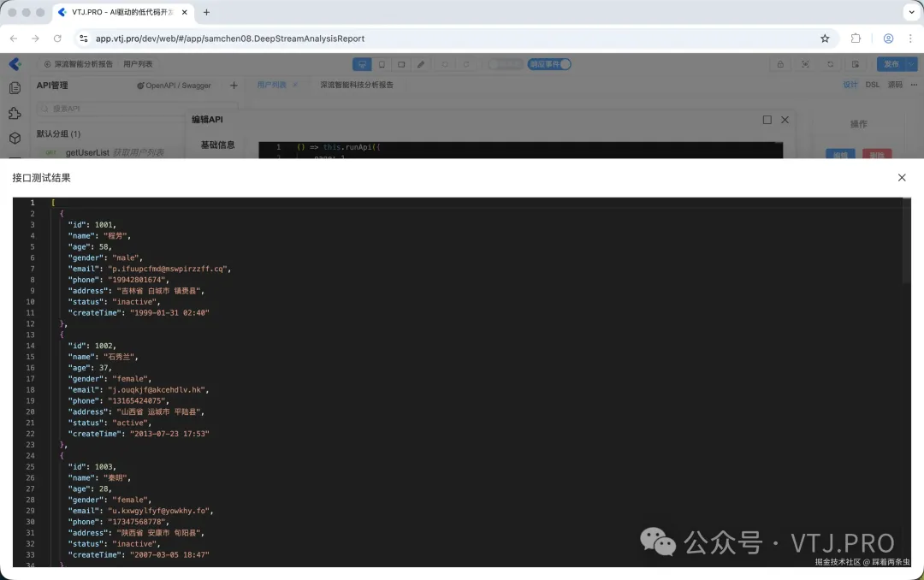
Task: Toggle the 响应事件 switch
Action: click(549, 64)
